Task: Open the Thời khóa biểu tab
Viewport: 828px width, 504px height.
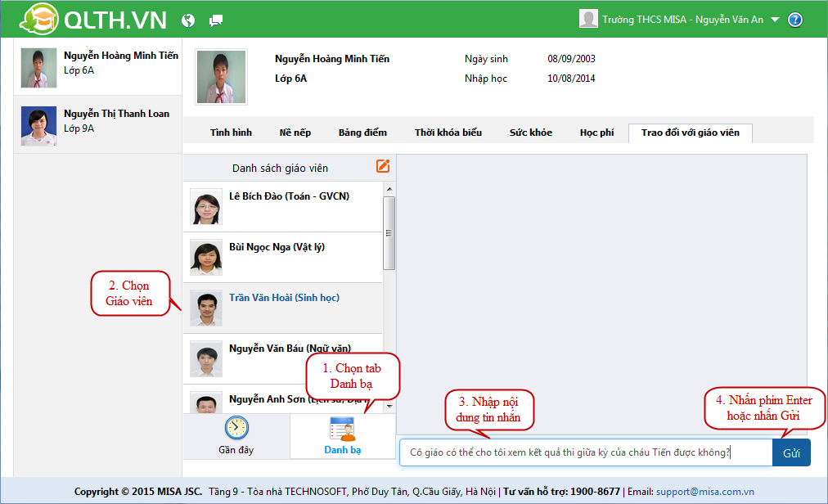Action: (x=448, y=133)
